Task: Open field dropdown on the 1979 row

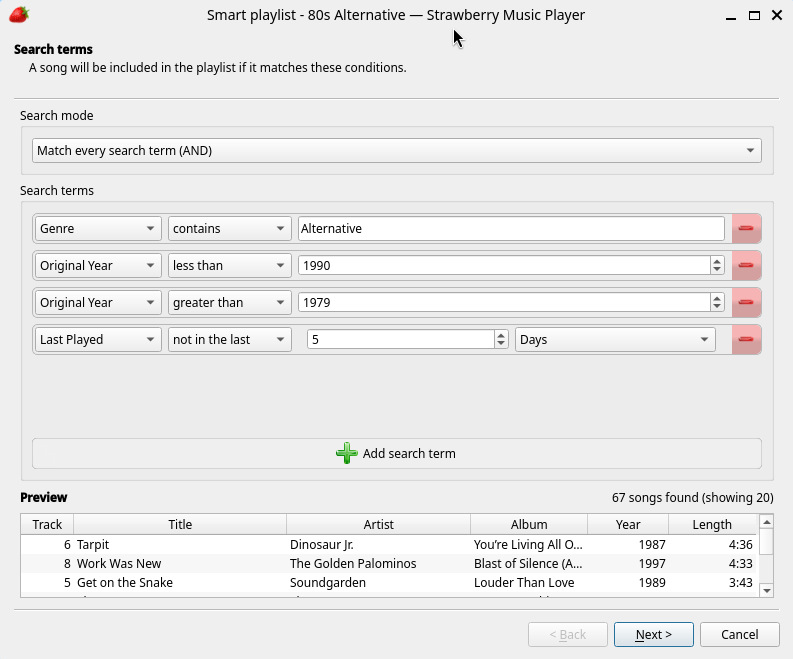Action: [x=98, y=302]
